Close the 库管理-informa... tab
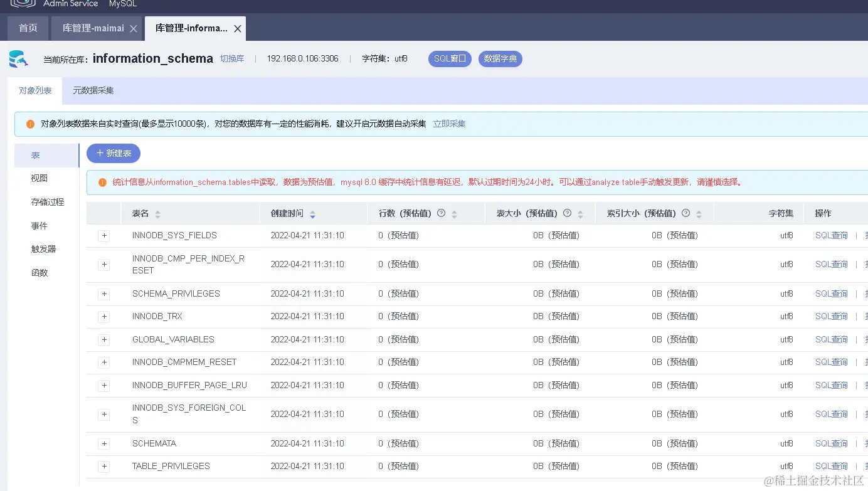This screenshot has width=868, height=491. point(238,29)
